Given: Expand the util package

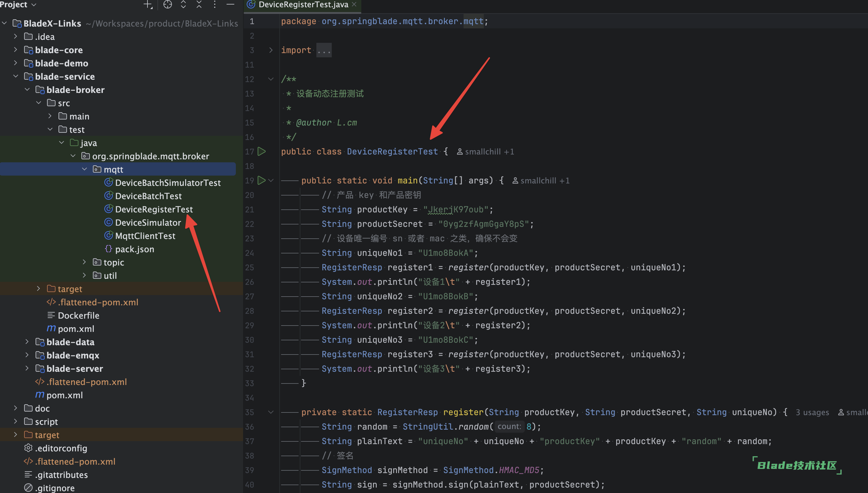Looking at the screenshot, I should click(85, 275).
